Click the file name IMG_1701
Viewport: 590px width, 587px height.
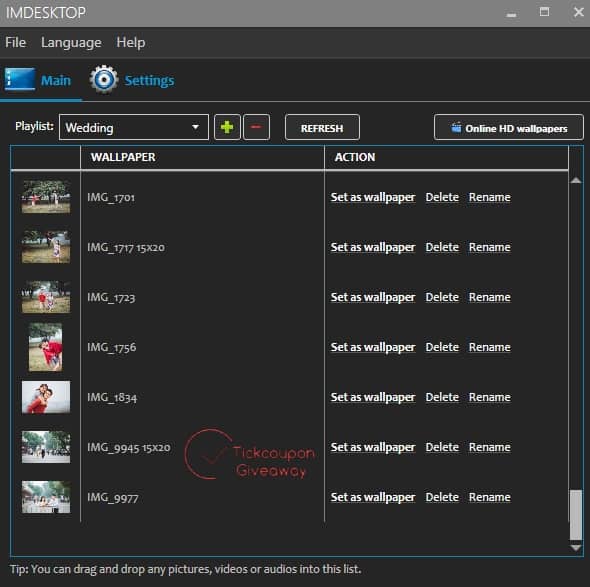tap(111, 198)
